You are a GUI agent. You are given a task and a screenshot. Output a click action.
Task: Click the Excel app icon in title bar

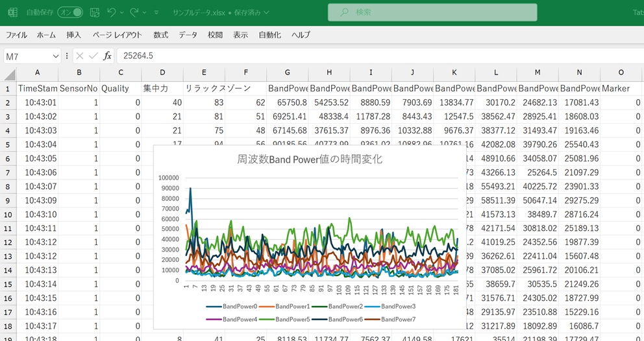12,12
